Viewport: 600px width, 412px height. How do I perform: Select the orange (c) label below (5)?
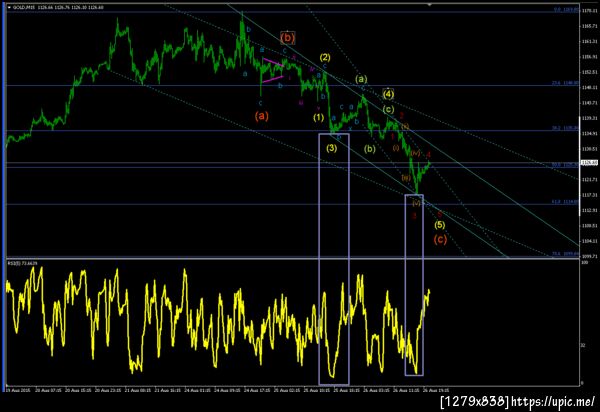(x=440, y=239)
